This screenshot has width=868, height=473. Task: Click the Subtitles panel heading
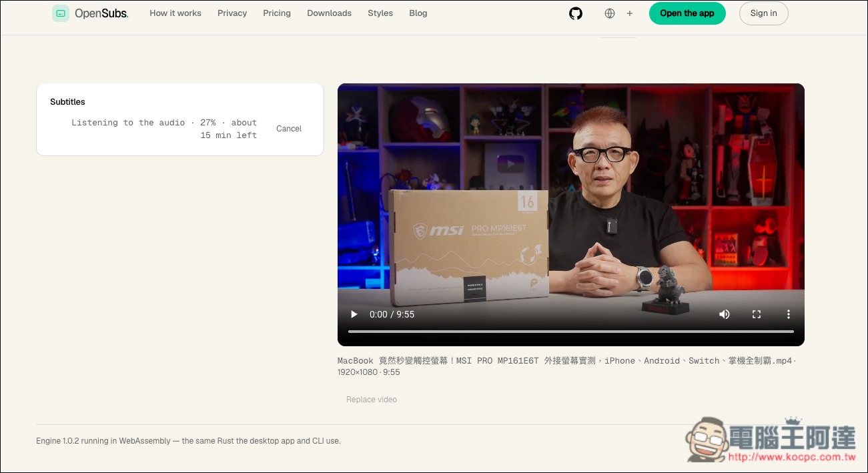(68, 102)
